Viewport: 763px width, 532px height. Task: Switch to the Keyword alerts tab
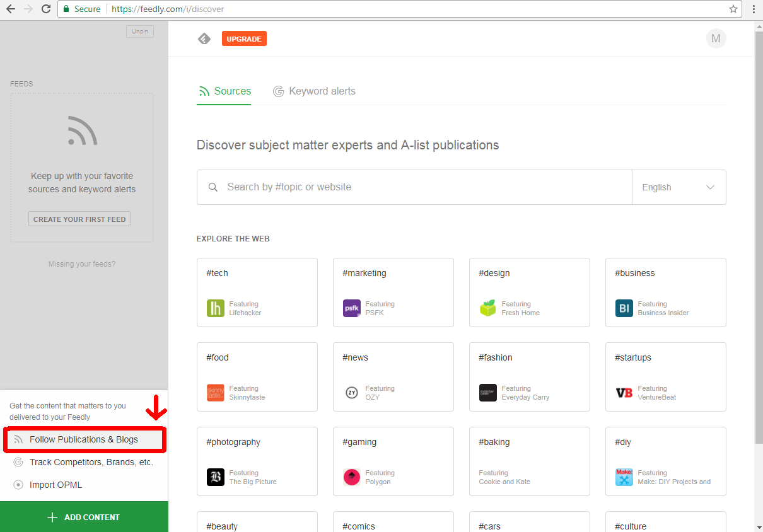click(x=314, y=91)
